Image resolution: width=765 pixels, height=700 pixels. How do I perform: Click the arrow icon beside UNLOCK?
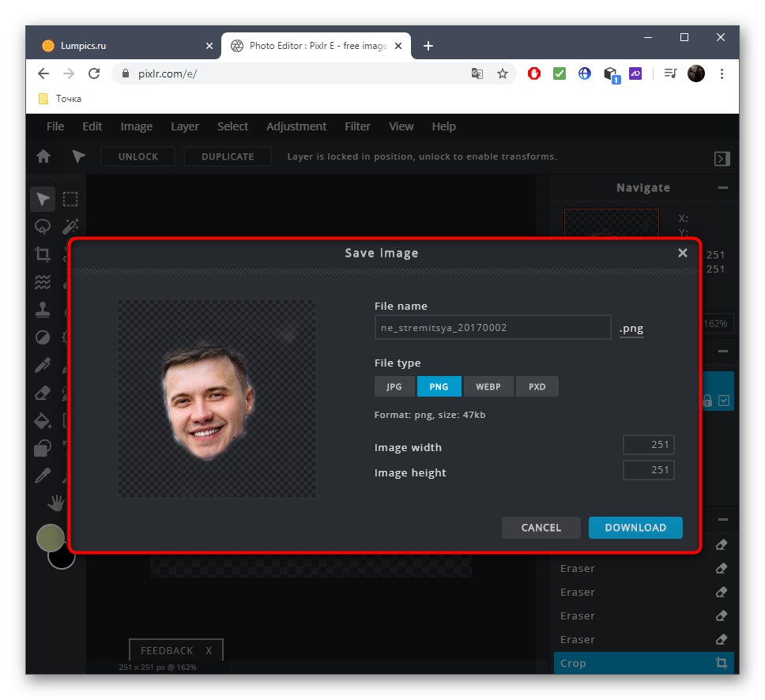tap(78, 156)
